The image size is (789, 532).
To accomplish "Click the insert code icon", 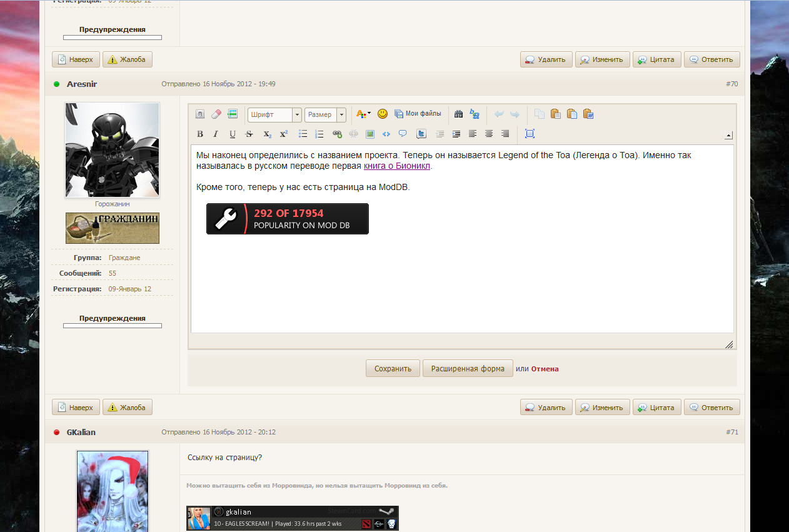I will click(x=386, y=134).
